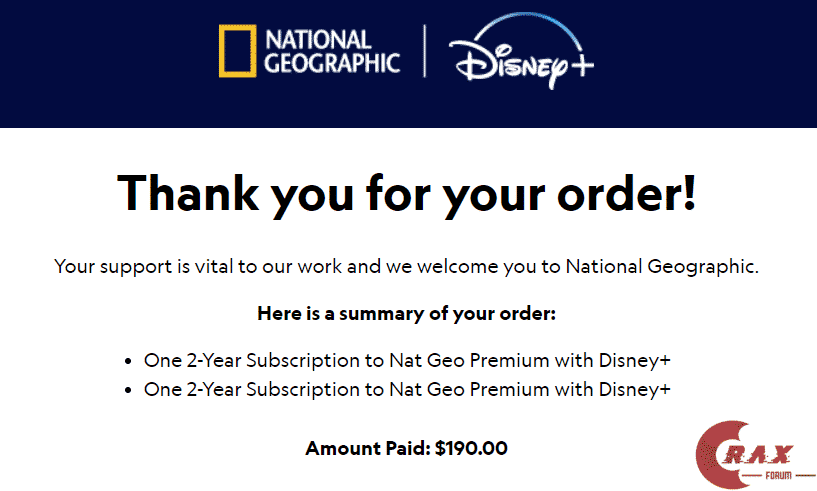The width and height of the screenshot is (817, 491).
Task: Click the "$190.00" amount
Action: pyautogui.click(x=471, y=448)
